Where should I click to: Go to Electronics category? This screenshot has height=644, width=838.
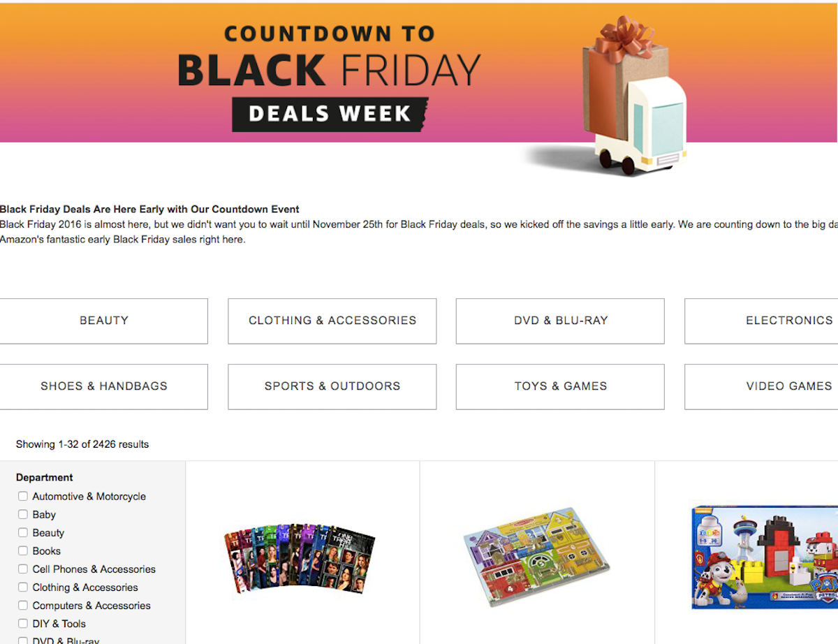click(x=762, y=321)
